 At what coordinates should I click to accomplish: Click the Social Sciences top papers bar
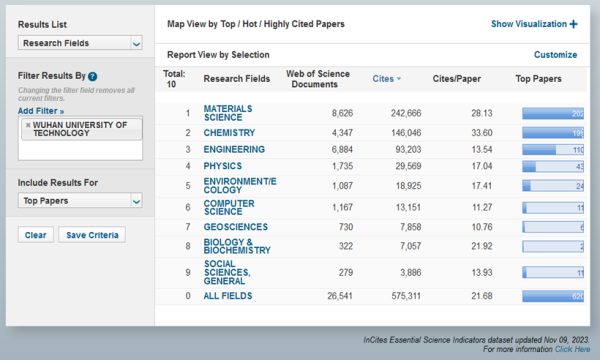pyautogui.click(x=553, y=272)
